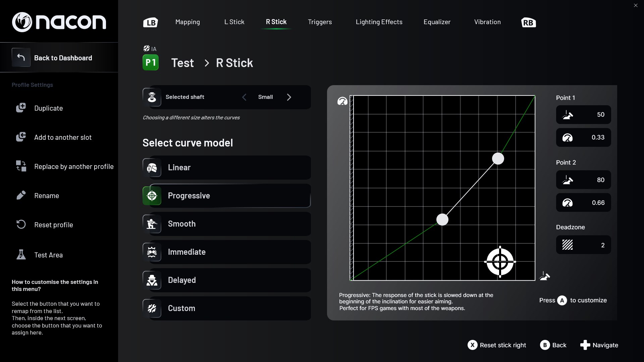
Task: Switch to the Triggers tab
Action: [x=320, y=22]
